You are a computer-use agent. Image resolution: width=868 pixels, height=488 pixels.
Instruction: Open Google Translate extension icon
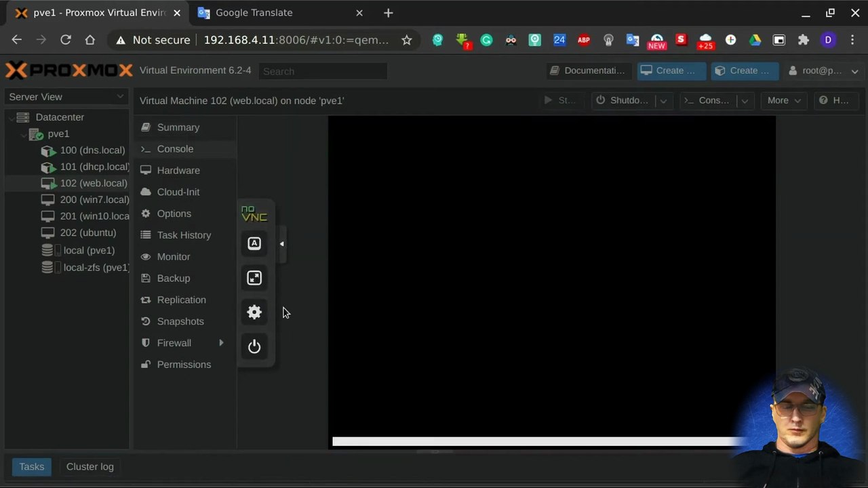(x=633, y=40)
